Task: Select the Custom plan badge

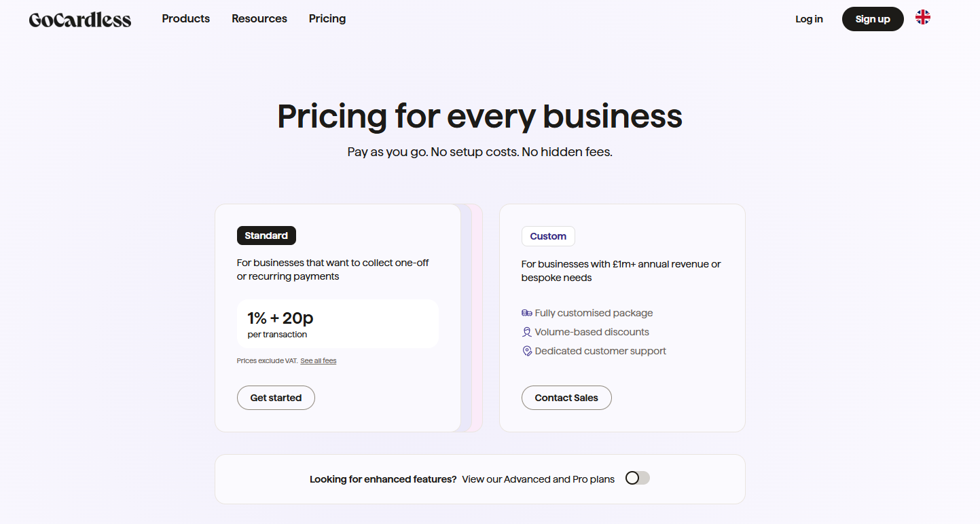Action: (x=548, y=236)
